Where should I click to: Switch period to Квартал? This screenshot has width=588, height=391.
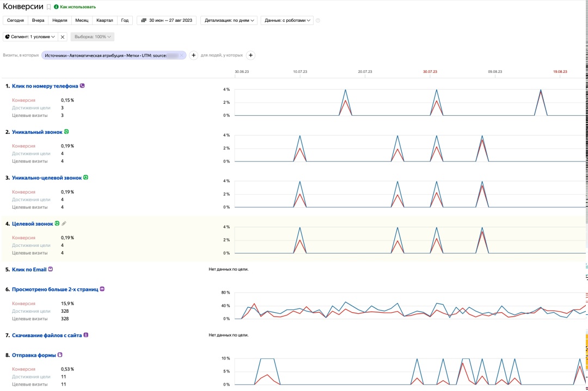(x=105, y=21)
